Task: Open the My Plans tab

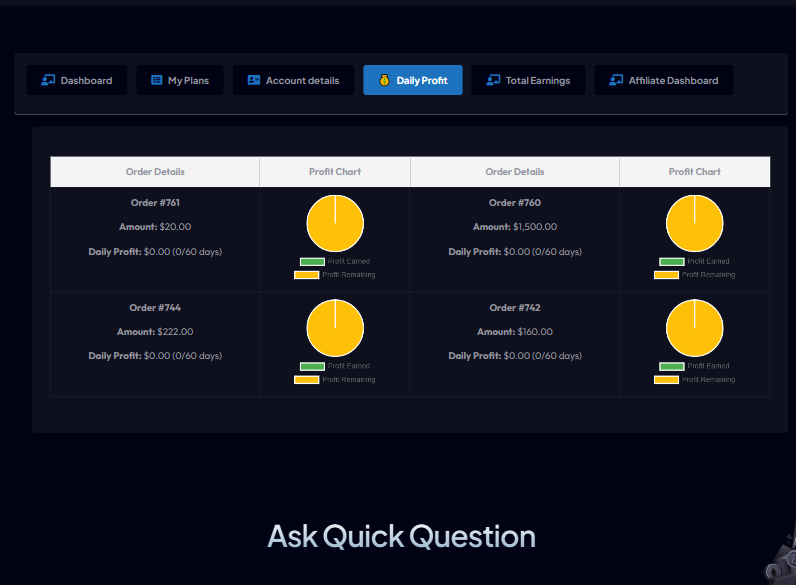Action: click(x=180, y=80)
